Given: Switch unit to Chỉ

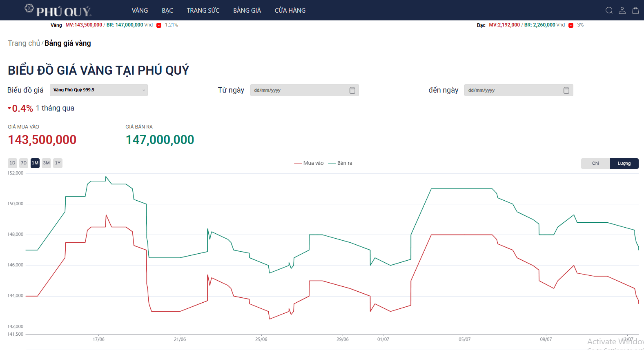Looking at the screenshot, I should point(595,164).
